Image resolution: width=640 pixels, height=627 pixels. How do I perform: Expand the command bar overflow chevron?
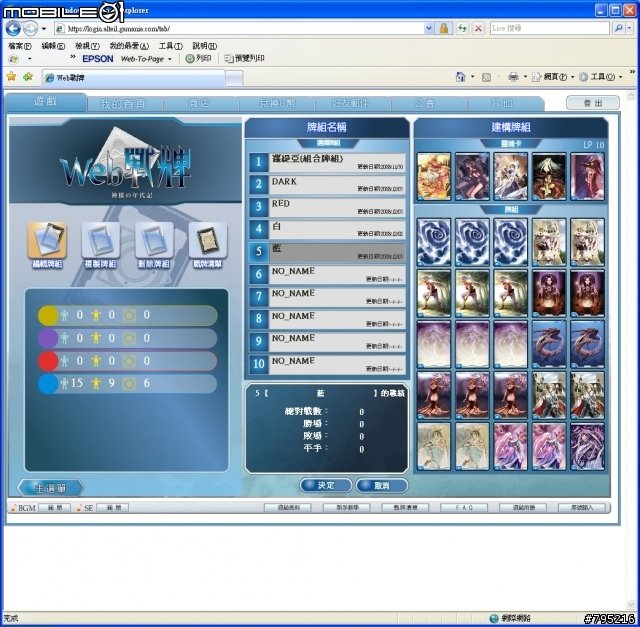coord(632,72)
